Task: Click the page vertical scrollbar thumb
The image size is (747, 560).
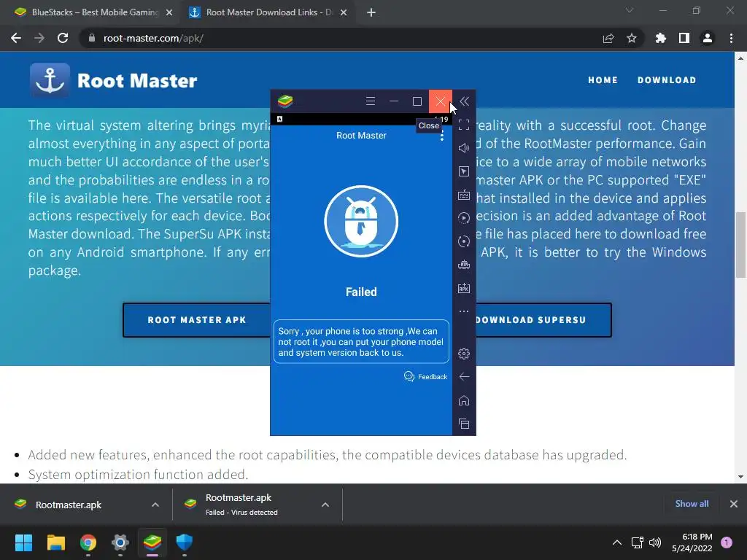Action: 740,244
